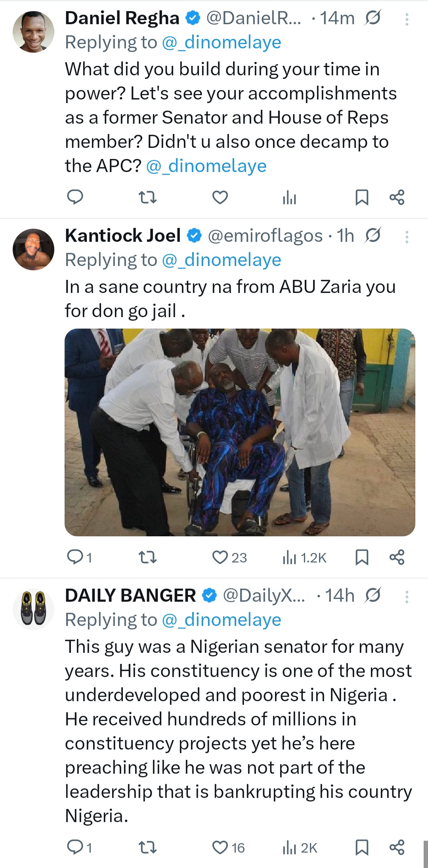Reply to Daniel Regha's comment
The height and width of the screenshot is (868, 428).
tap(76, 197)
